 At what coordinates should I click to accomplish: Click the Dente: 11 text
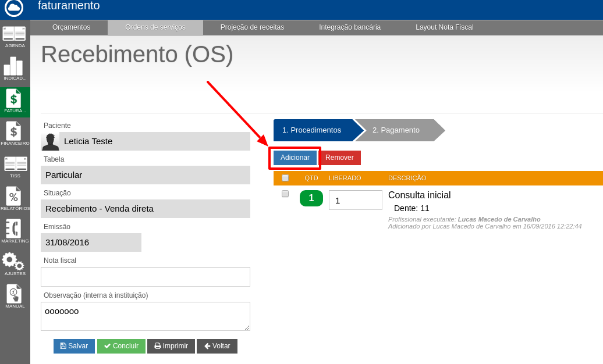click(x=412, y=208)
